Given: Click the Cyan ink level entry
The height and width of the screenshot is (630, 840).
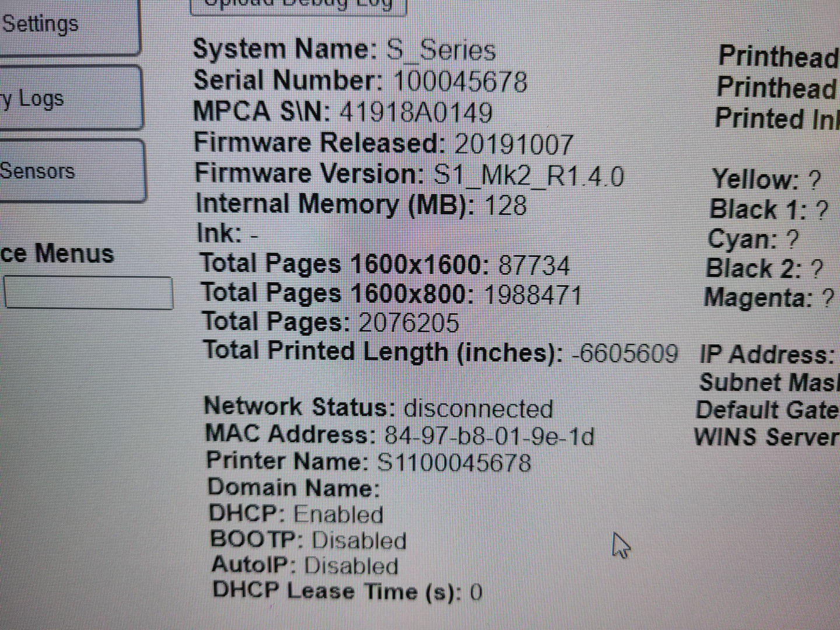Looking at the screenshot, I should pos(752,239).
